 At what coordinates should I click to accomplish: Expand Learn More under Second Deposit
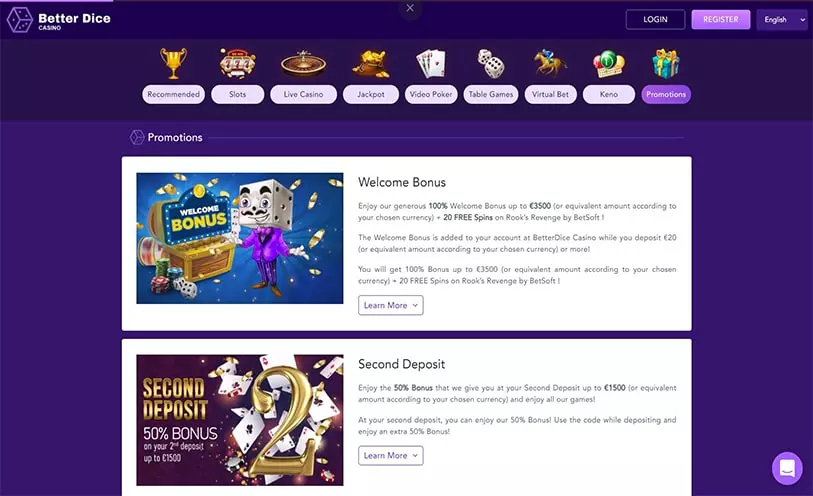coord(390,456)
